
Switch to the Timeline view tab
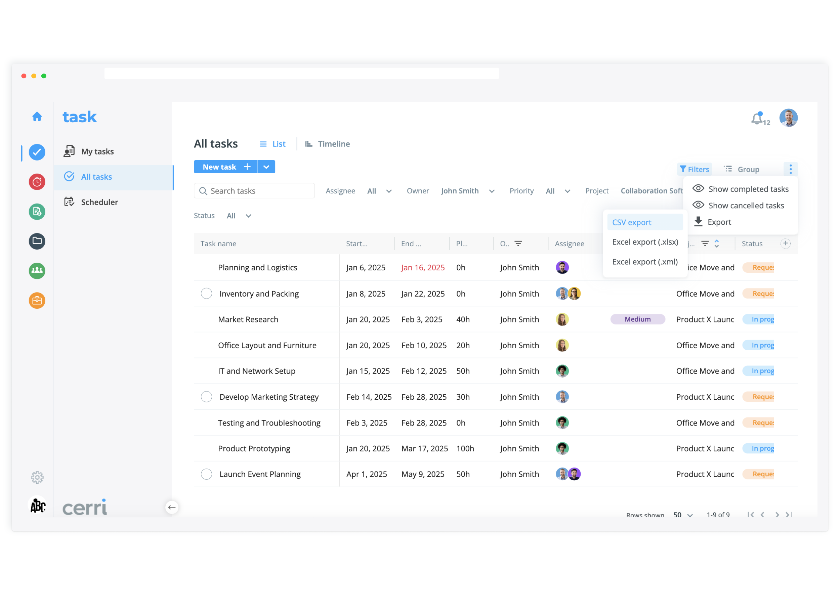[328, 144]
